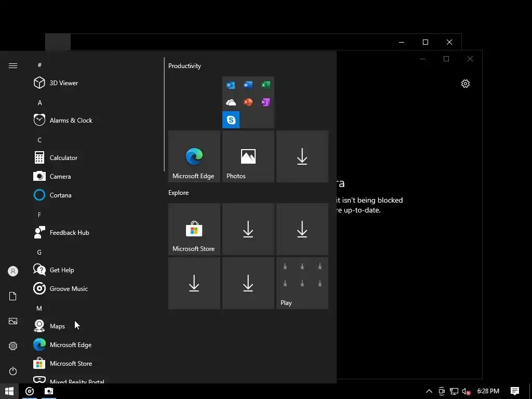The height and width of the screenshot is (399, 532).
Task: Open the user account button
Action: pyautogui.click(x=13, y=271)
